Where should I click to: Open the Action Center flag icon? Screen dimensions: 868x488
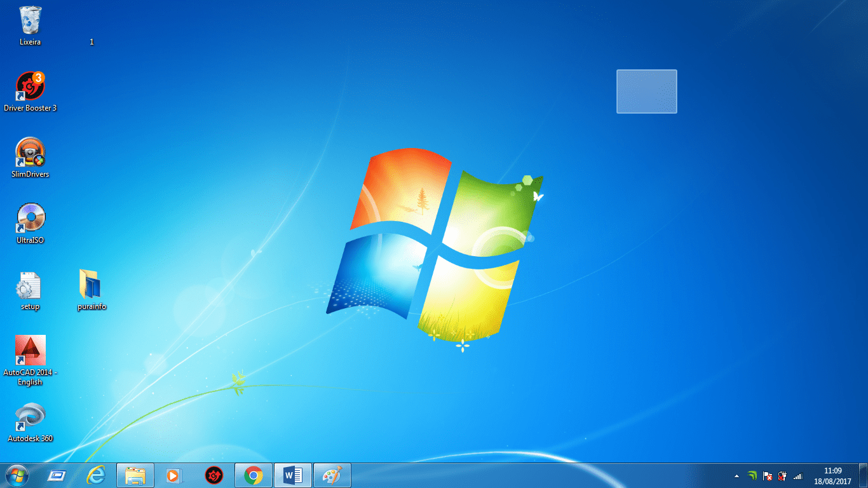(x=768, y=476)
